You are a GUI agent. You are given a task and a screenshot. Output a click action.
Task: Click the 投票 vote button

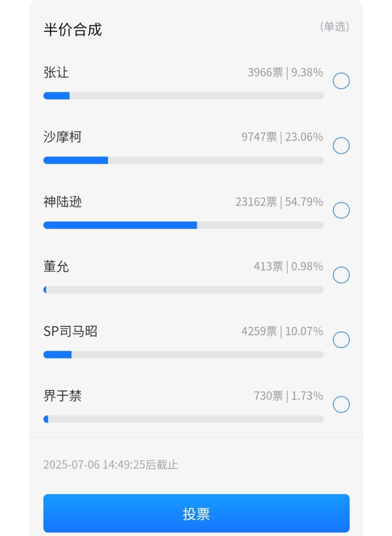click(x=196, y=514)
